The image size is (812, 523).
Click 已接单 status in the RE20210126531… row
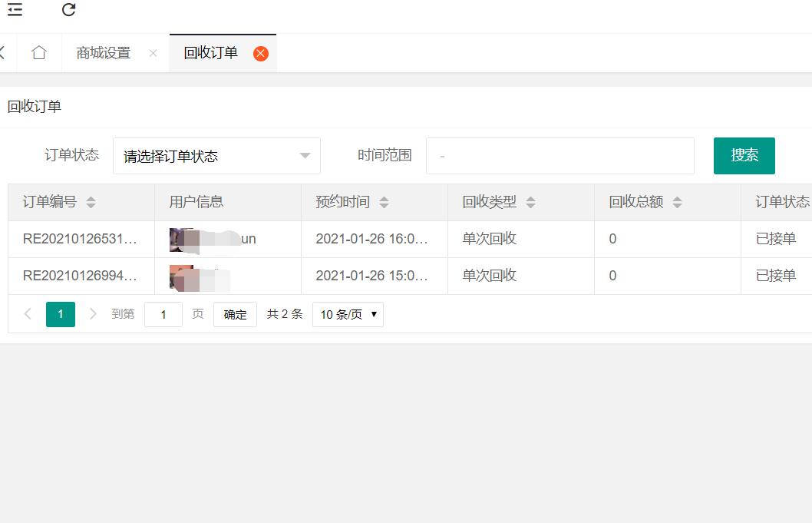coord(776,238)
